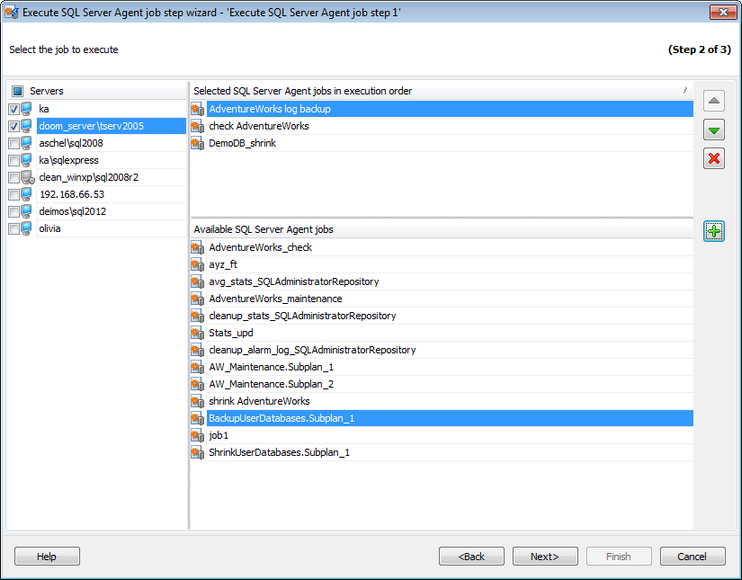This screenshot has height=580, width=742.
Task: Uncheck the doom_server\tserv2005 checkbox
Action: (x=14, y=126)
